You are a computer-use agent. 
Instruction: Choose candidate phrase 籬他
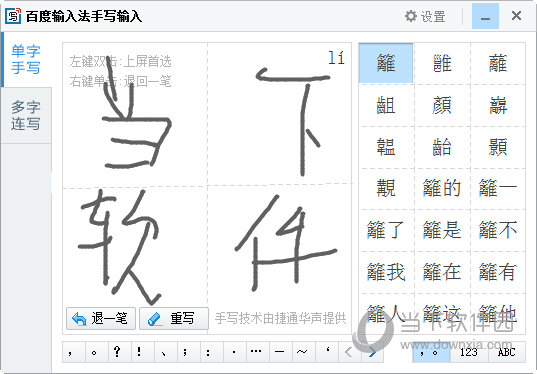tap(498, 314)
